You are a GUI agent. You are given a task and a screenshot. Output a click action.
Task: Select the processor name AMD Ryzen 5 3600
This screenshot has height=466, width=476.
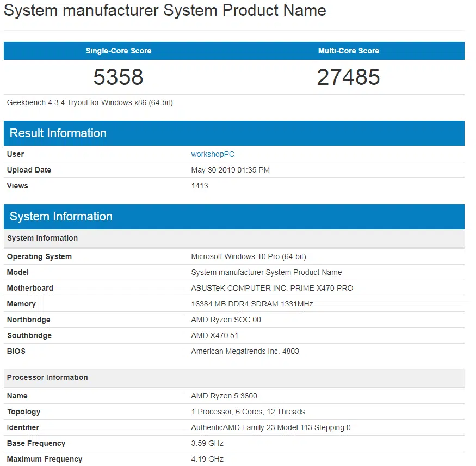224,396
